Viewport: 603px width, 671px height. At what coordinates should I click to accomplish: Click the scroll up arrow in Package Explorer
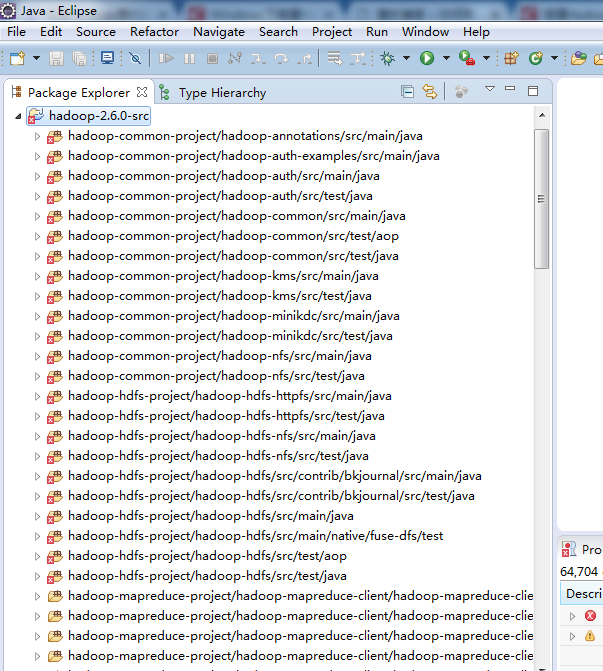point(542,115)
